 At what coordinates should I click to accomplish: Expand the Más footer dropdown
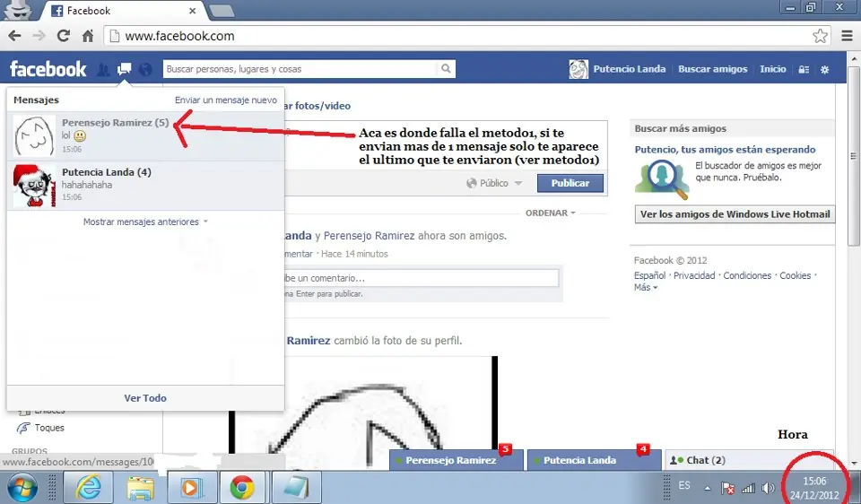click(646, 287)
